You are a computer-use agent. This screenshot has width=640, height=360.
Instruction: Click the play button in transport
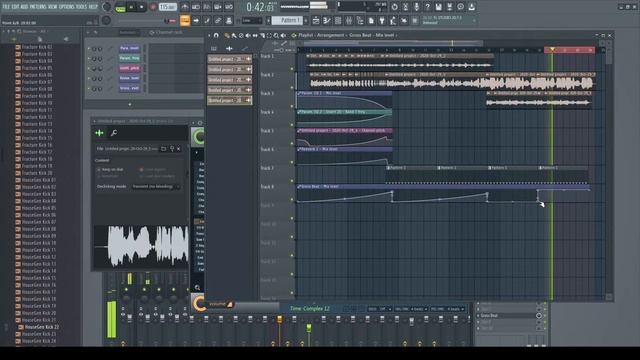pyautogui.click(x=131, y=7)
